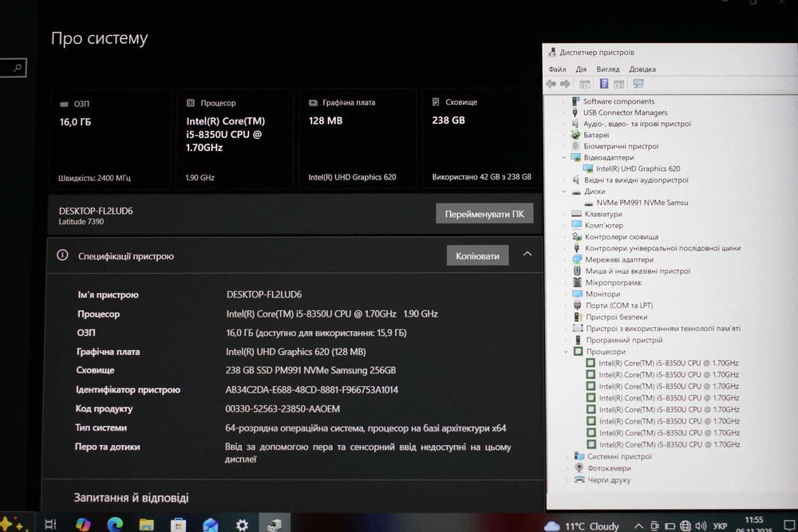The image size is (798, 532).
Task: Click the Forward arrow in Device Manager toolbar
Action: pyautogui.click(x=565, y=84)
